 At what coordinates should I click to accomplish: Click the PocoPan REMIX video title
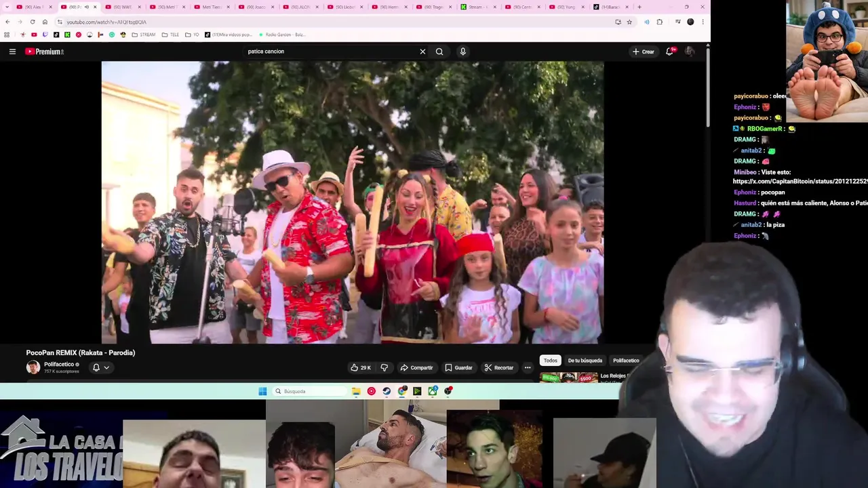pos(81,352)
